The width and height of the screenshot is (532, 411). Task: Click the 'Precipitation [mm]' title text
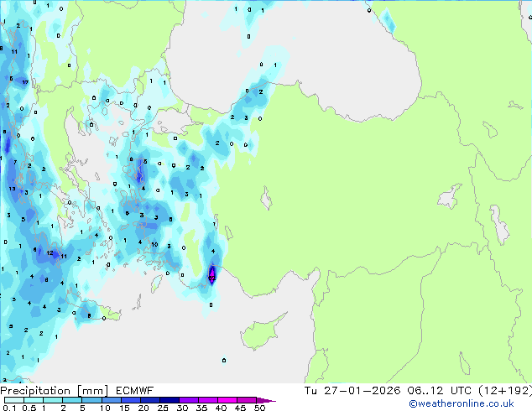(x=55, y=391)
